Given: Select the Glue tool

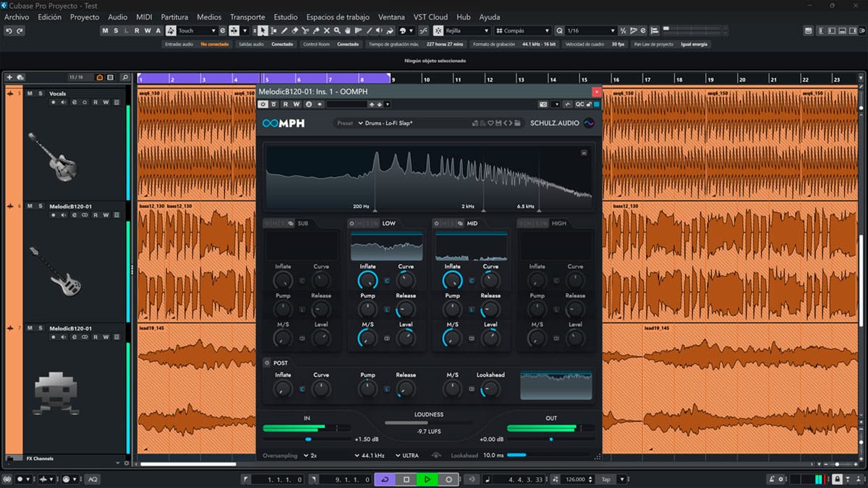Looking at the screenshot, I should click(316, 31).
